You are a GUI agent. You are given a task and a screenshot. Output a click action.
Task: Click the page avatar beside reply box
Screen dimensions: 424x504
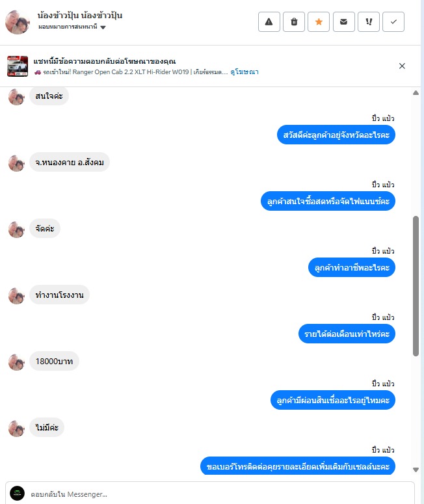pyautogui.click(x=18, y=493)
